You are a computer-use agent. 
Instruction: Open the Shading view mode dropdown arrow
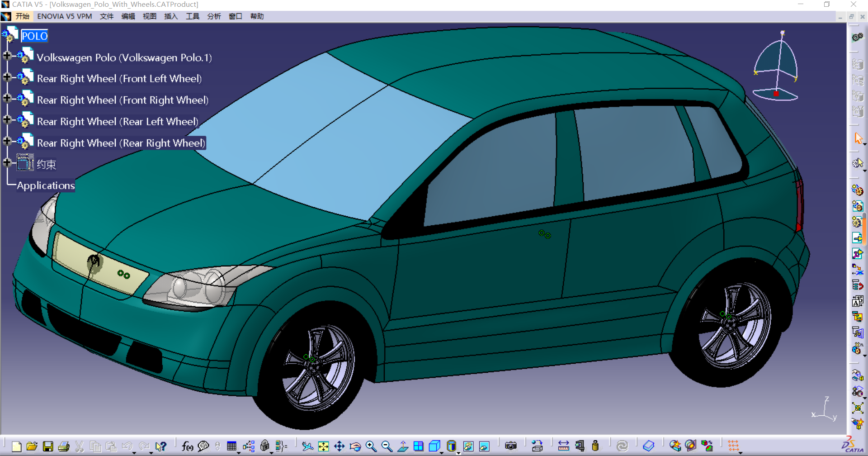[458, 453]
